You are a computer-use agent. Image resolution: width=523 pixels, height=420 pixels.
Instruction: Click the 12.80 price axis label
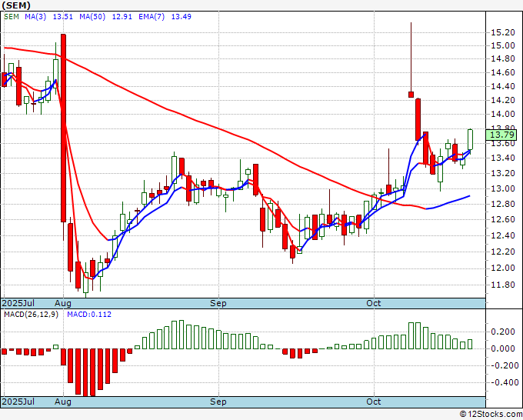click(x=503, y=204)
